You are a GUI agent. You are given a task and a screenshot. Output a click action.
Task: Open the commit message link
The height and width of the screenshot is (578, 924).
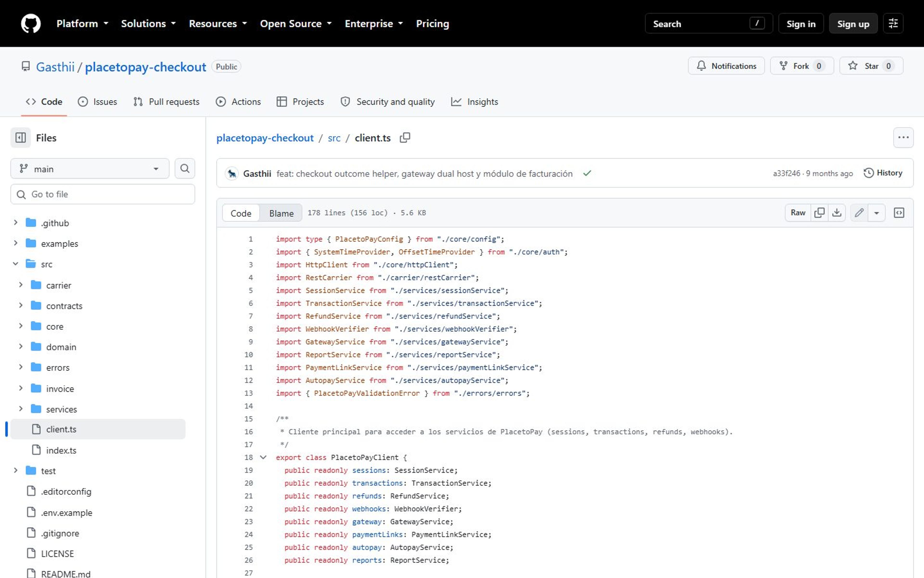(424, 174)
